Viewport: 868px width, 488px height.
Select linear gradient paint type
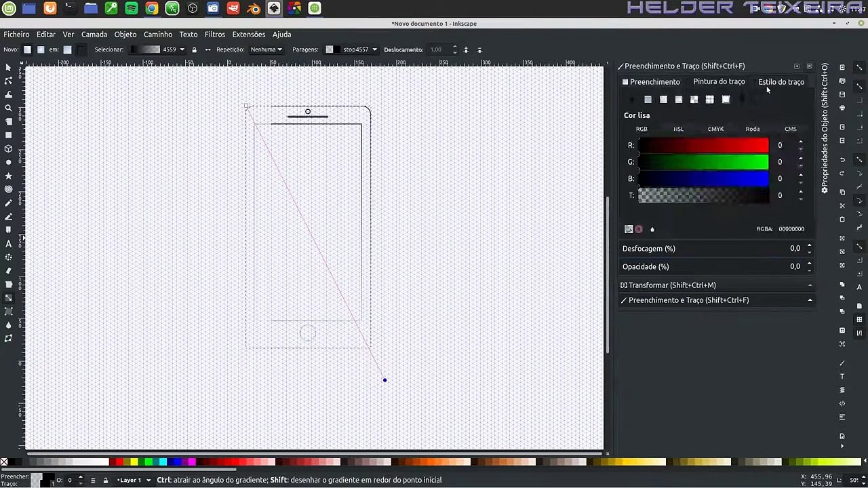tap(663, 100)
